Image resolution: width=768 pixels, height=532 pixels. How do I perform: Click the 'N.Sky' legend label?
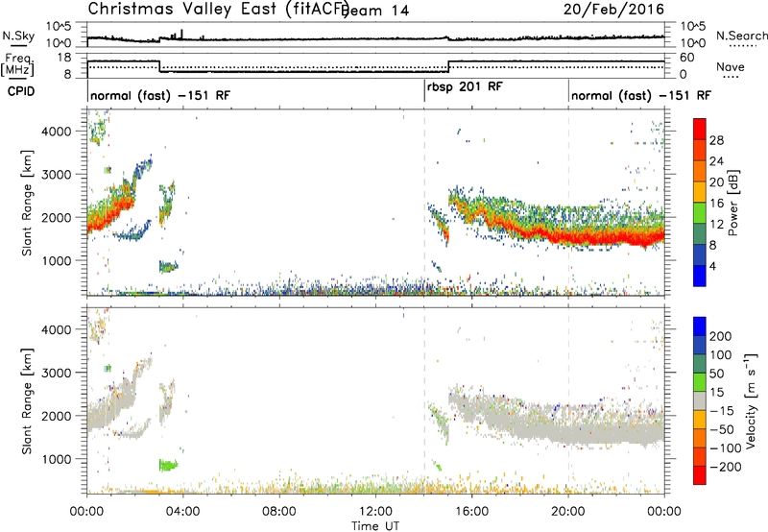pos(18,36)
